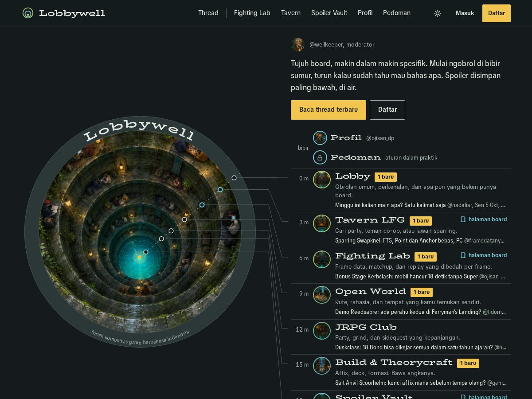Viewport: 532px width, 399px height.
Task: Open thread 'Sparring Swapknell FT5'
Action: coord(399,241)
